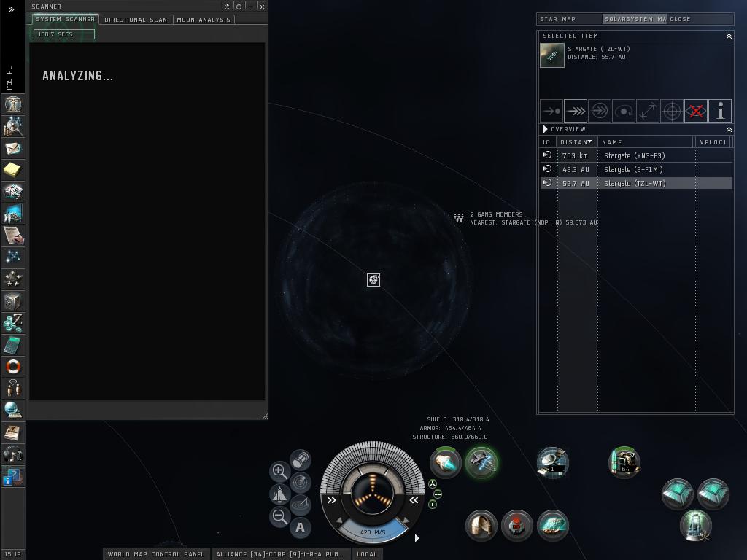
Task: Toggle the ammo module showing 64
Action: point(624,462)
